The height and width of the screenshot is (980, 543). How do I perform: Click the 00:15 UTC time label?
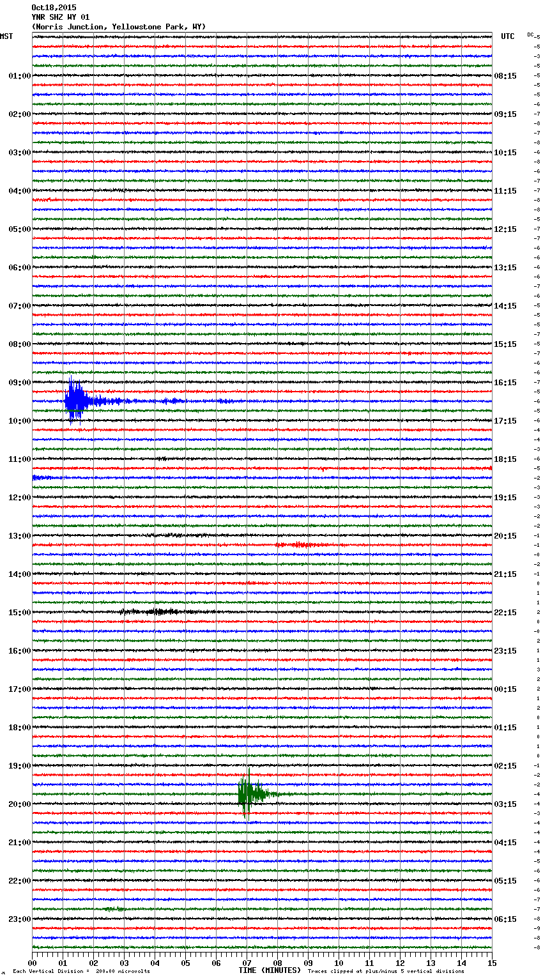click(x=505, y=689)
